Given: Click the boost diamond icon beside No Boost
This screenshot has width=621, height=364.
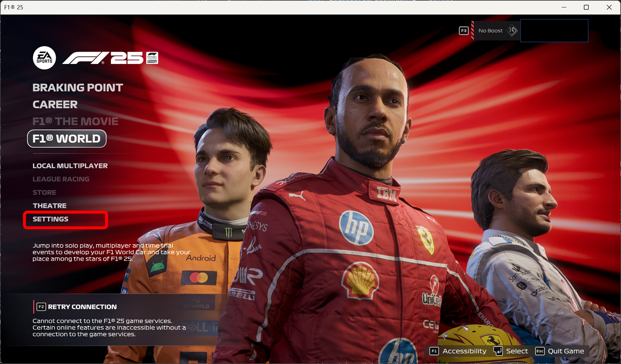Looking at the screenshot, I should pos(512,31).
